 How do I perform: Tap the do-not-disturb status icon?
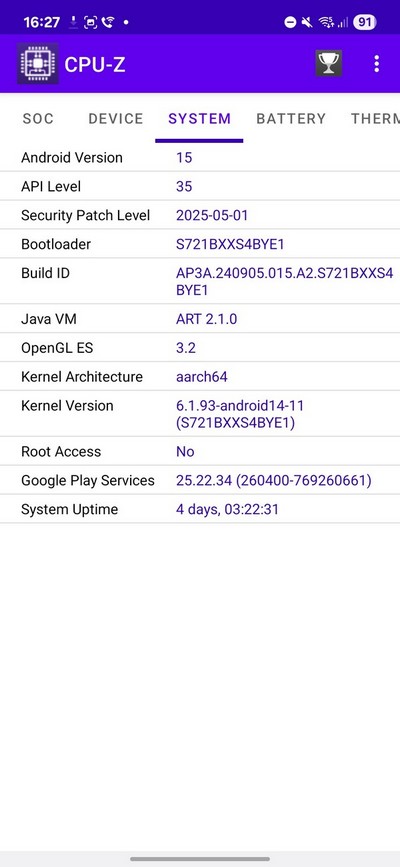tap(290, 22)
